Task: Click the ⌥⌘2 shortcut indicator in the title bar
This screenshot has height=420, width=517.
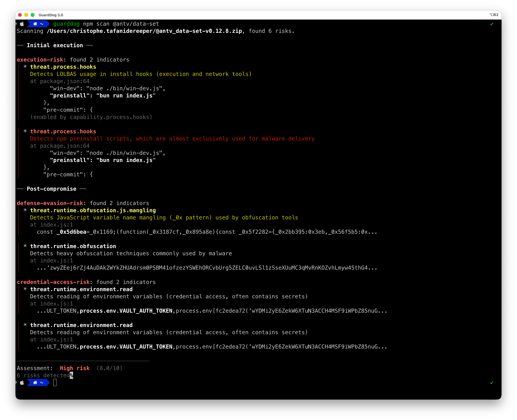Action: click(x=494, y=15)
